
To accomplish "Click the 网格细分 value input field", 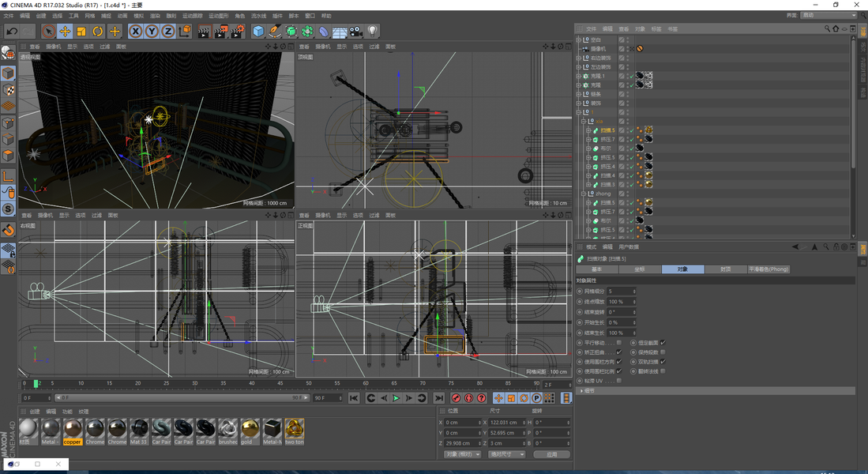I will [621, 292].
